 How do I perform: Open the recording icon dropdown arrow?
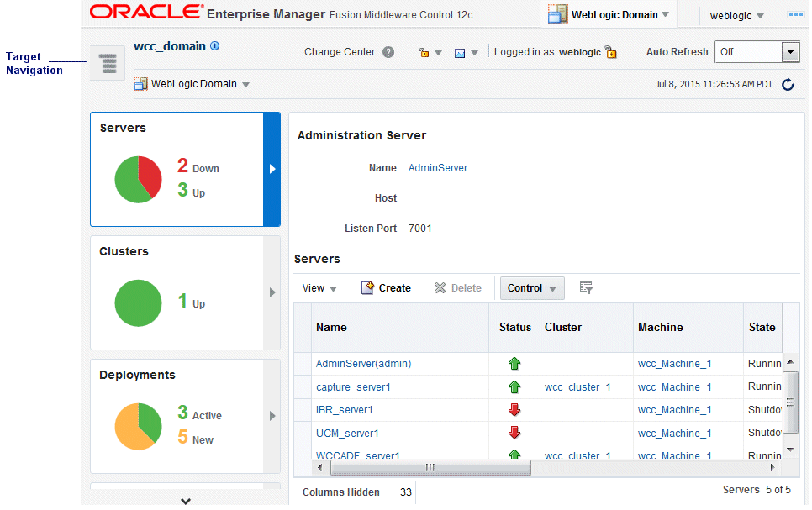(474, 53)
